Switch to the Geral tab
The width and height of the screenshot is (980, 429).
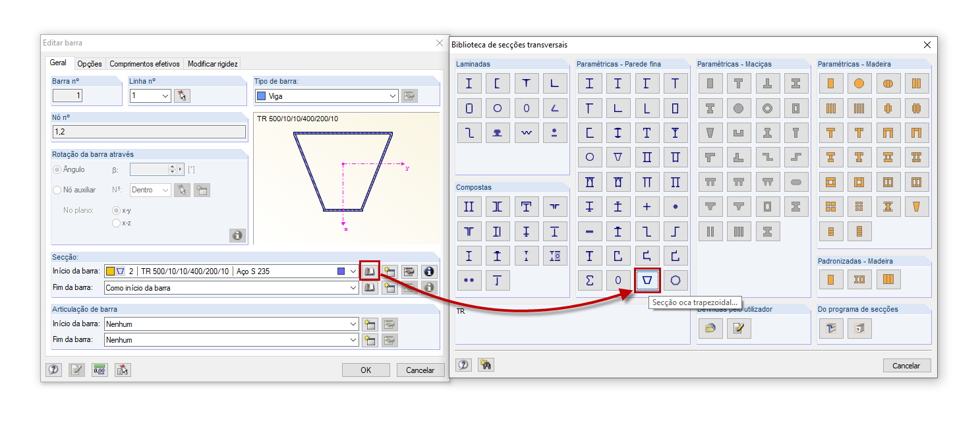pos(58,63)
